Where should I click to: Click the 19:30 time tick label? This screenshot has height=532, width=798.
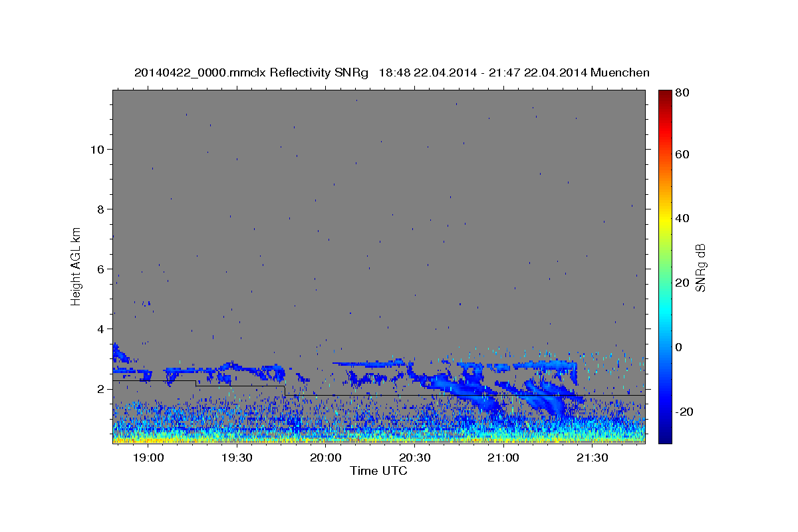(x=237, y=458)
